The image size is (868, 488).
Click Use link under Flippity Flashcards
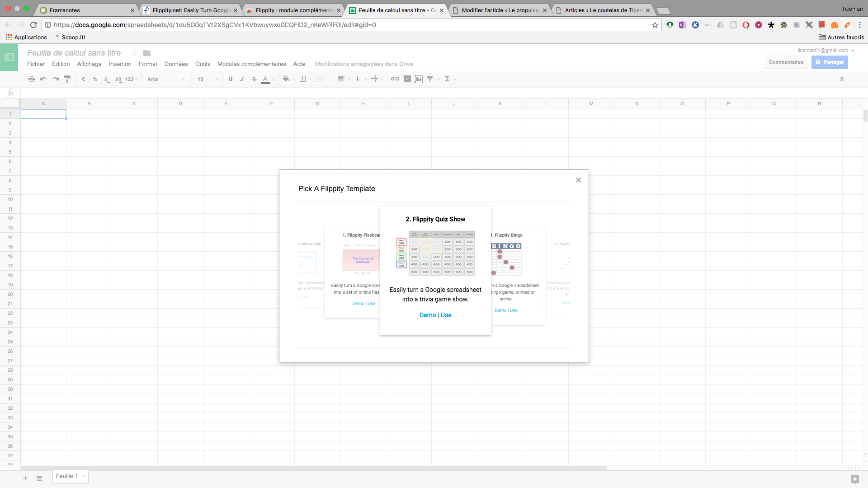click(x=372, y=304)
